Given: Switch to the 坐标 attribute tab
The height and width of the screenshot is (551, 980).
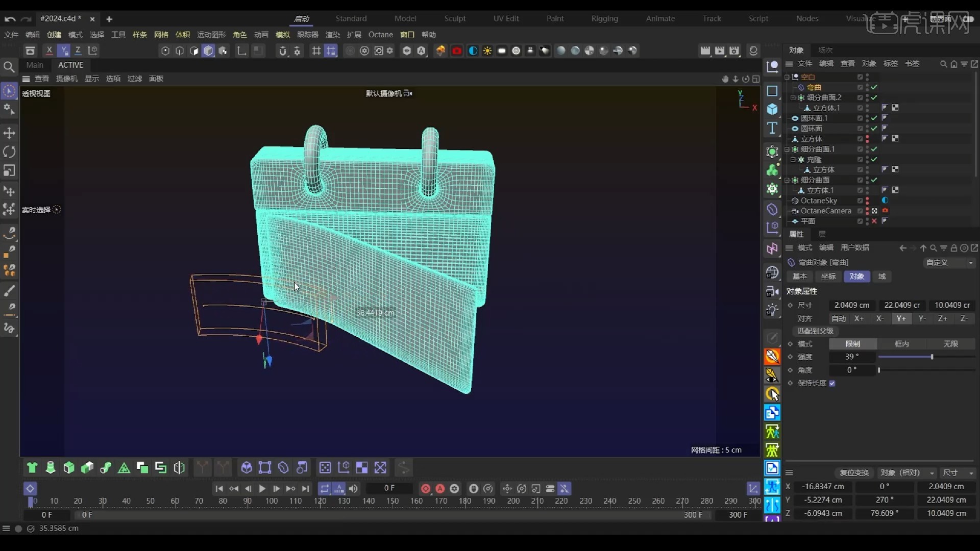Looking at the screenshot, I should tap(828, 277).
